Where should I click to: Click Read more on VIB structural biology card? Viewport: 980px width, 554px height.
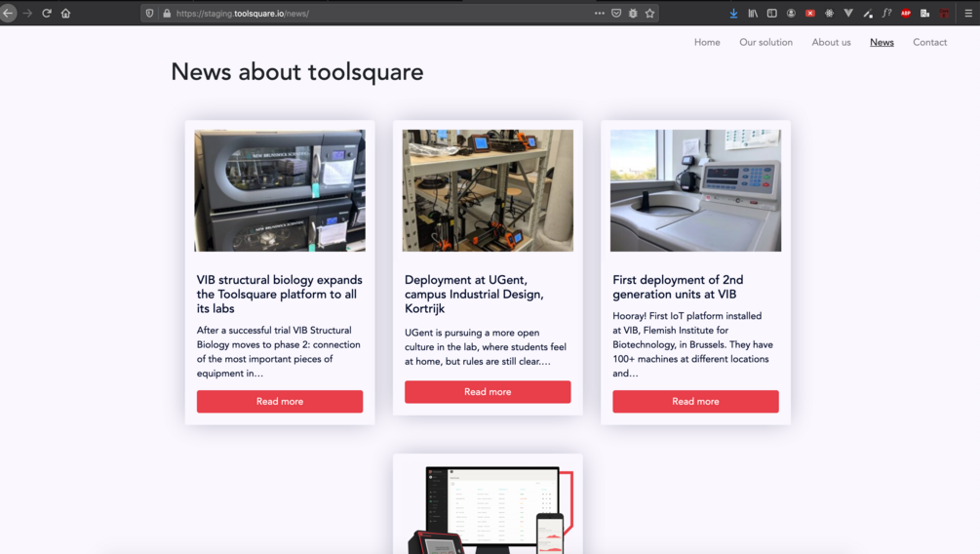280,402
